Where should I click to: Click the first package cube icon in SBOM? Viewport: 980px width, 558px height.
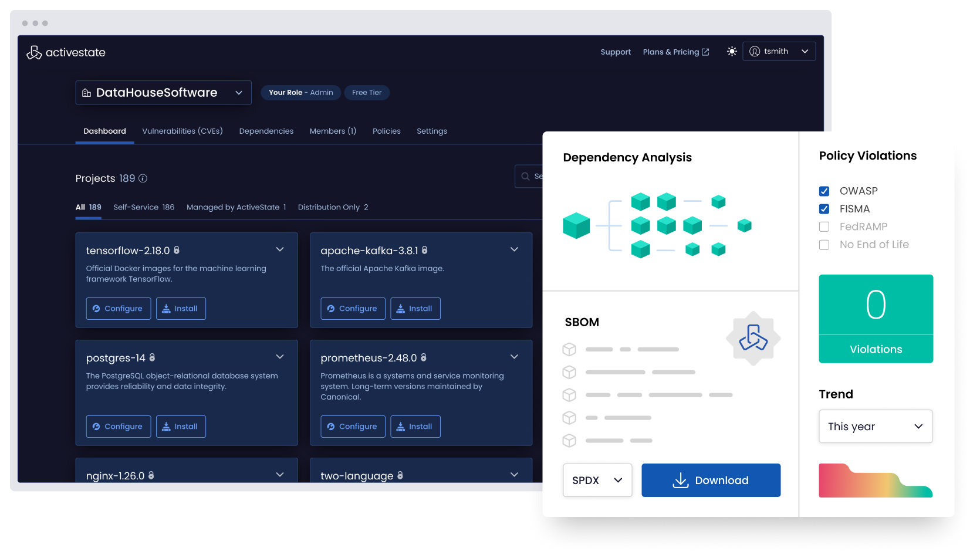pos(569,350)
